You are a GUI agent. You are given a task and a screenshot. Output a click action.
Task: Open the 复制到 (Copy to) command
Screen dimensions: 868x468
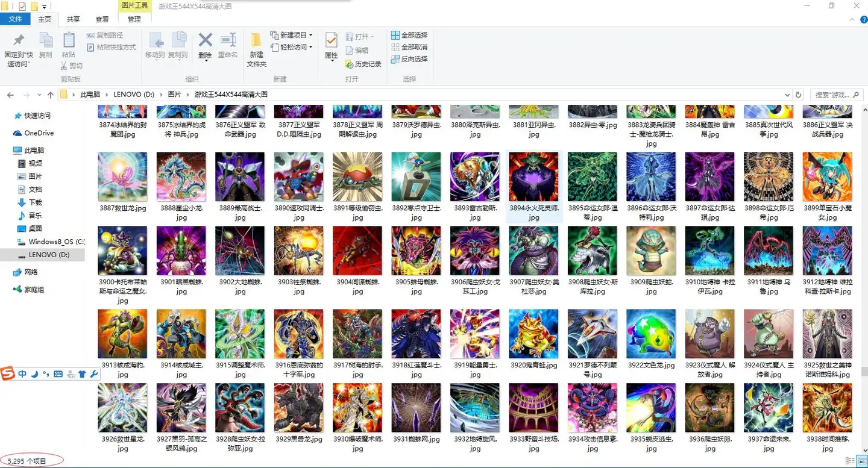click(178, 45)
